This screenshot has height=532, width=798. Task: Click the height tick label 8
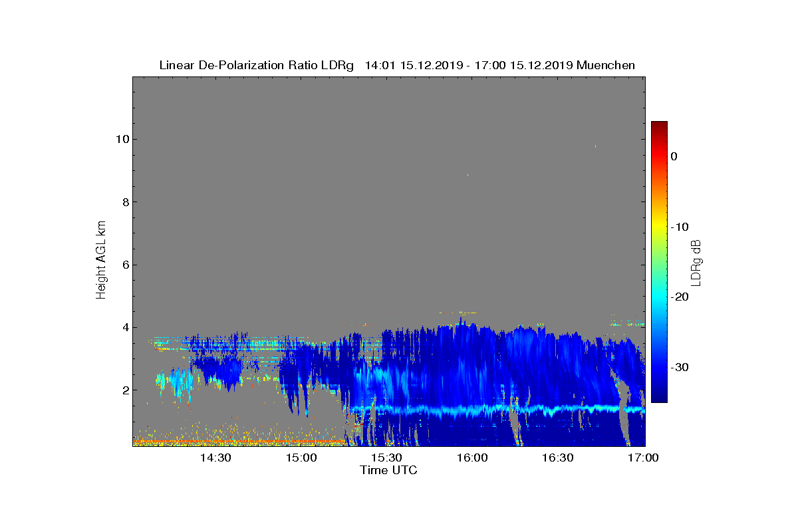(124, 202)
